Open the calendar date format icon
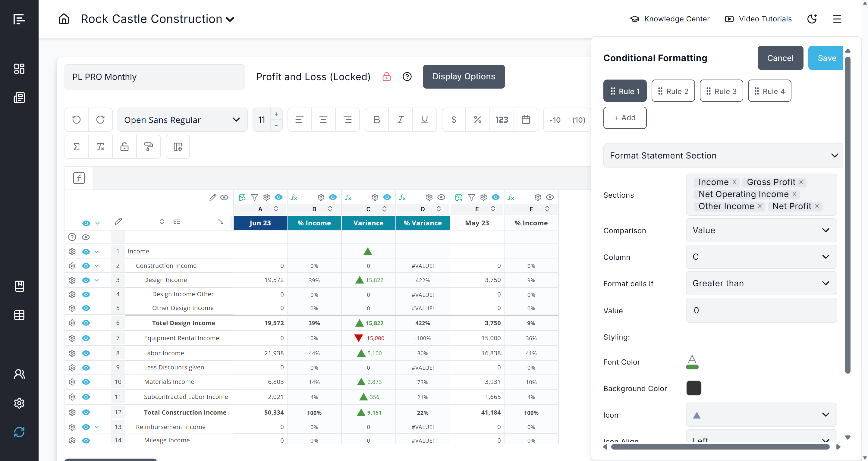The width and height of the screenshot is (868, 461). click(x=526, y=120)
